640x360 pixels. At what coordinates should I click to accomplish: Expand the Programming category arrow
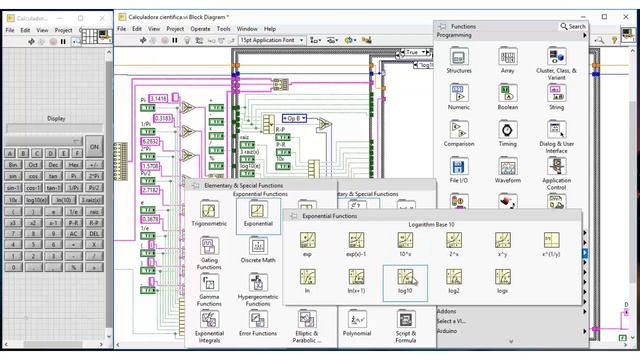(x=584, y=36)
